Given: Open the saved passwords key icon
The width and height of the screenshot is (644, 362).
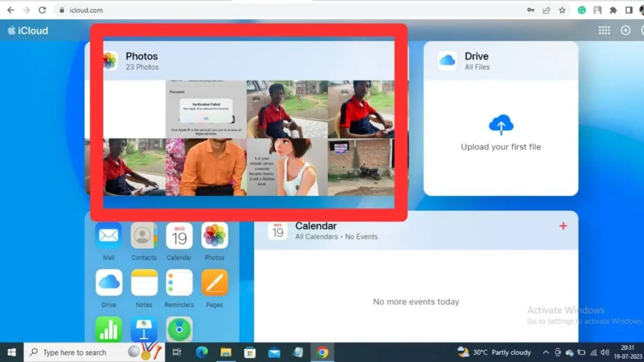Looking at the screenshot, I should point(531,10).
